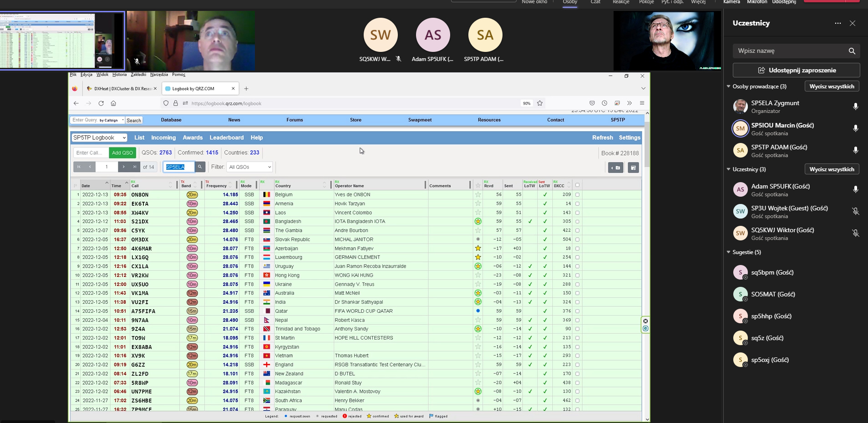Click microphone icon for SP5IOU Marcin
Screen dimensions: 868x423
(856, 128)
